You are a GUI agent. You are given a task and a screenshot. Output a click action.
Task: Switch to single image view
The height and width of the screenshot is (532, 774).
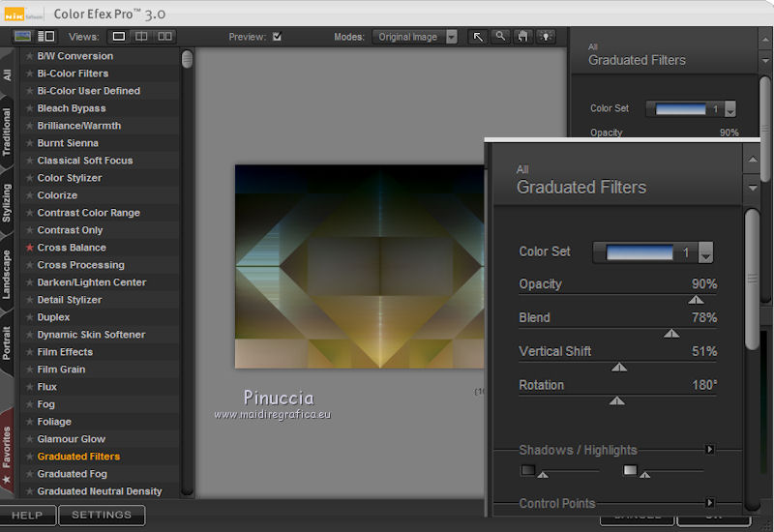pos(119,37)
